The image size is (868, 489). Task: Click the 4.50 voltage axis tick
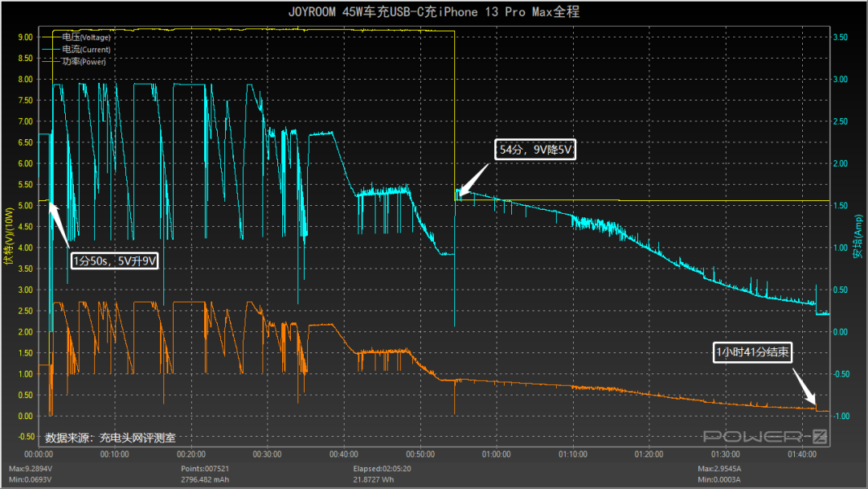point(26,227)
